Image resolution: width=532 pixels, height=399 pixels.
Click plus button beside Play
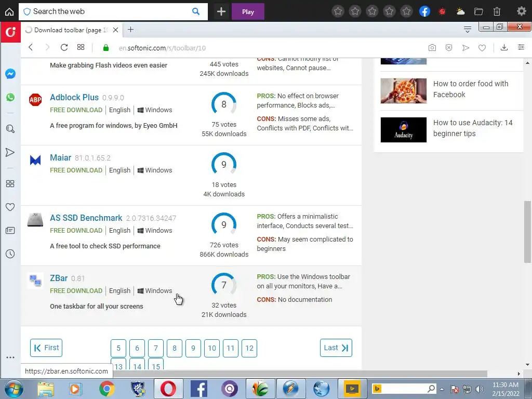[221, 11]
